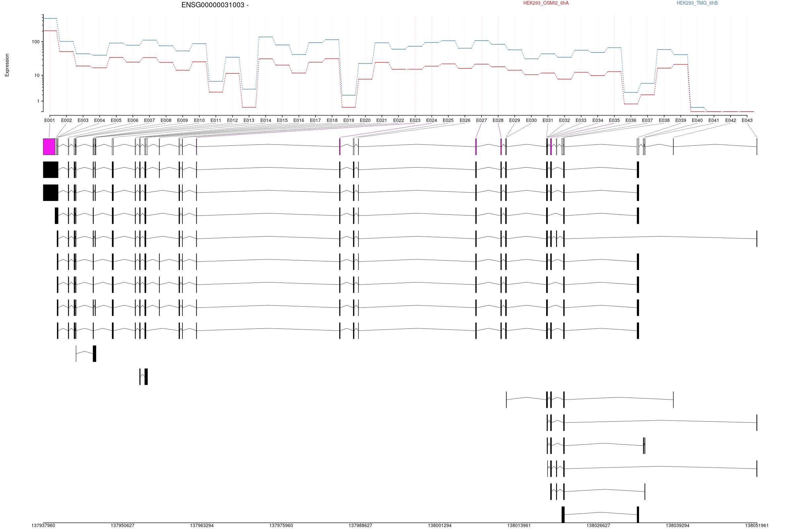Click genomic coordinate 138013961

(519, 525)
